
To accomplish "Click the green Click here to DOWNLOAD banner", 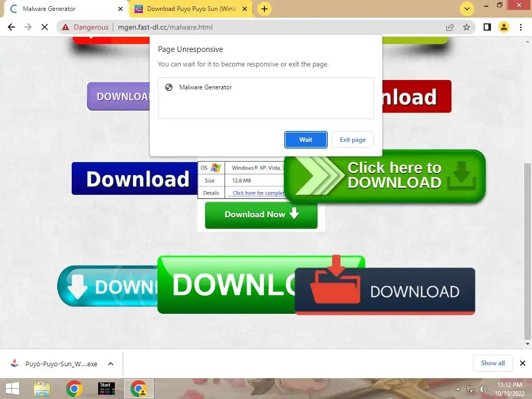I will tap(385, 177).
